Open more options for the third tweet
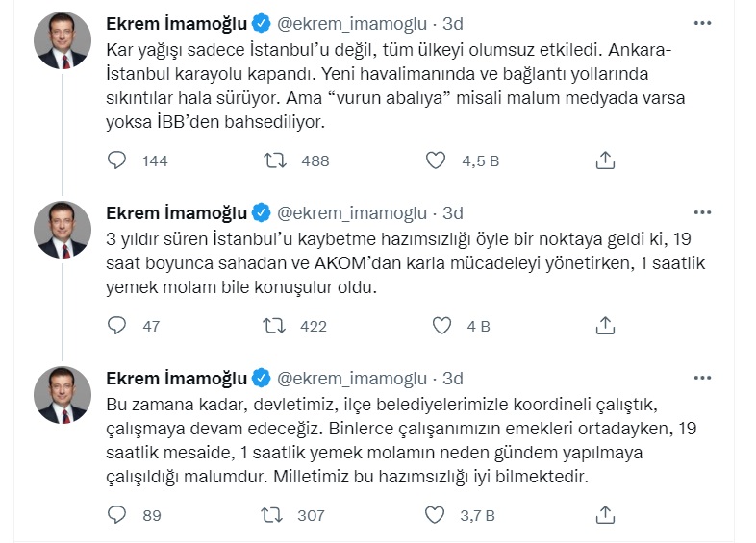The image size is (756, 543). 712,378
